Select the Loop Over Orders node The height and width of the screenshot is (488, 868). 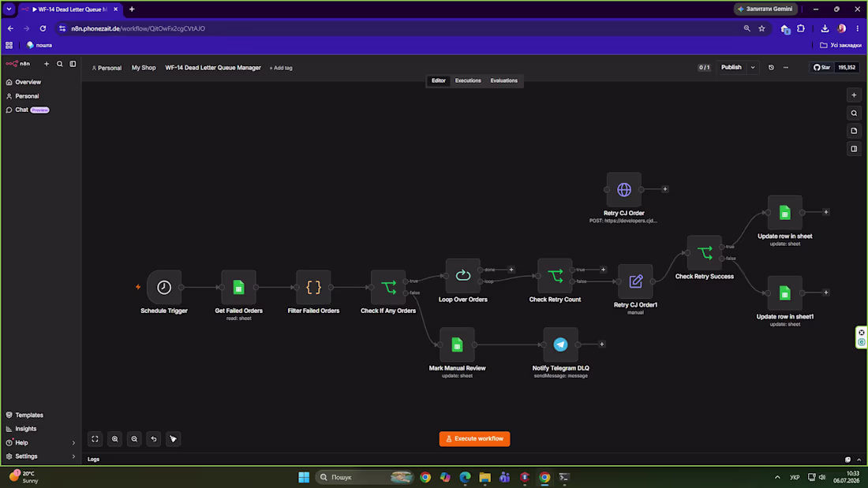(x=462, y=276)
